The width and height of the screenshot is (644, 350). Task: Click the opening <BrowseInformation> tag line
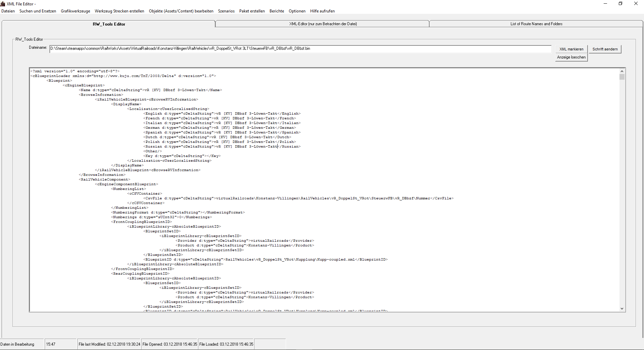pyautogui.click(x=101, y=95)
